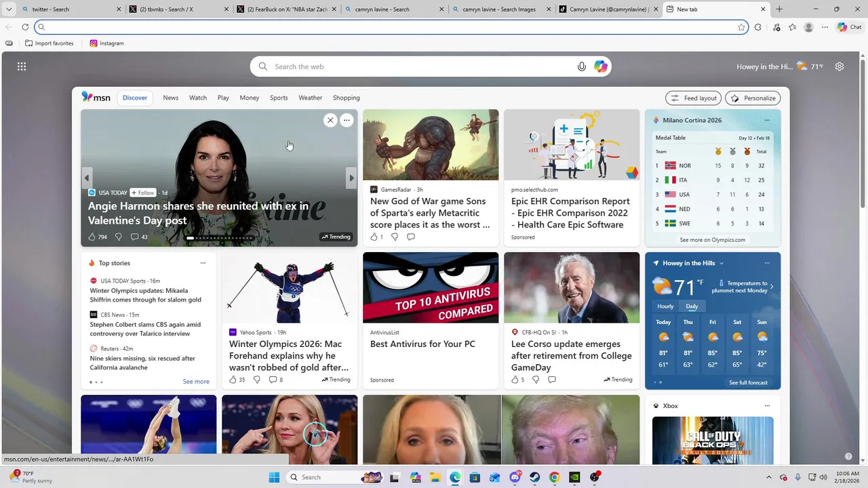This screenshot has height=488, width=868.
Task: Open the favorites list icon
Action: pyautogui.click(x=792, y=27)
